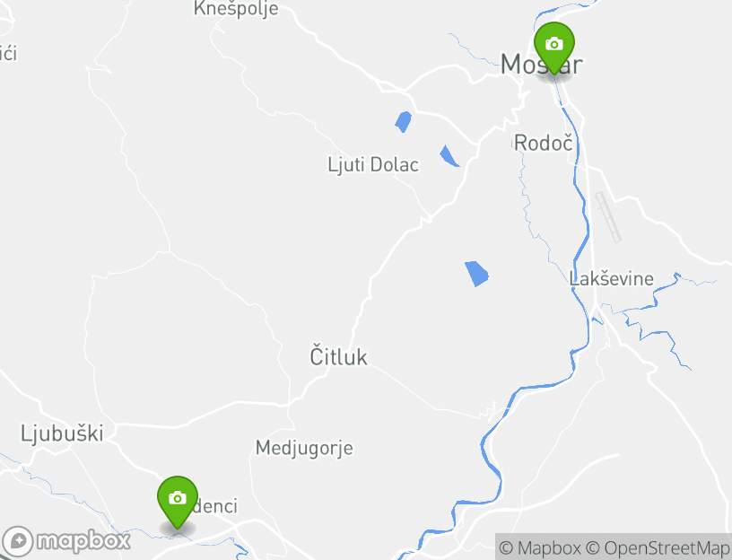Screen dimensions: 732x560
Task: Click the Mostar city label text
Action: (x=542, y=64)
